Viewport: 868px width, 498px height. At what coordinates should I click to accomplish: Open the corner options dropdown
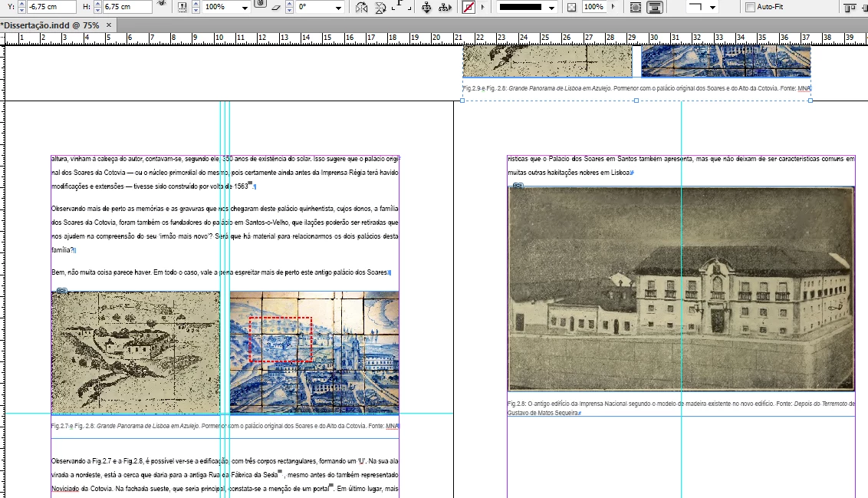712,7
